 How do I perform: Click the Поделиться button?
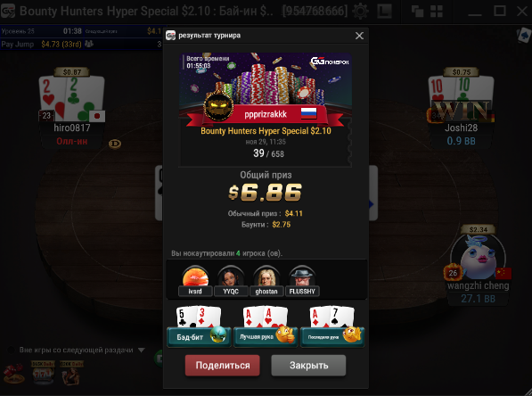pyautogui.click(x=223, y=366)
